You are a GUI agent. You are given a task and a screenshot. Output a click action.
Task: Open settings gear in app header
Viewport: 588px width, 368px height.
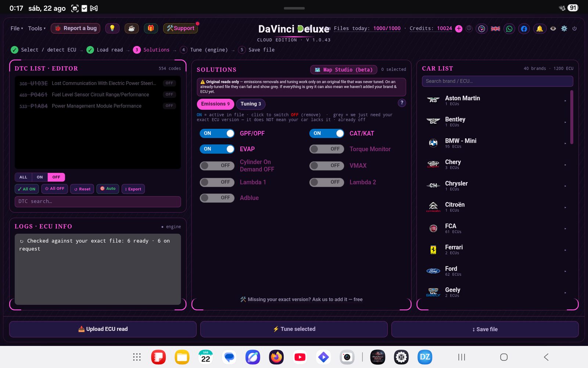click(x=564, y=28)
